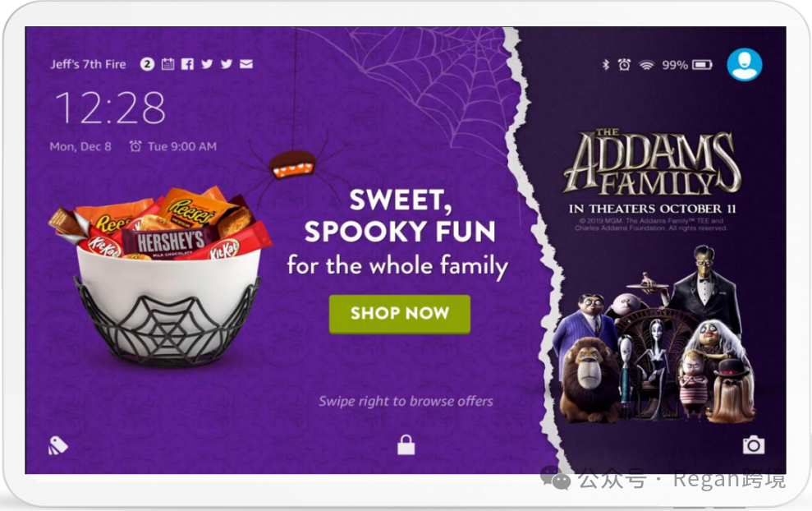Tap the Swipe right to browse offers text
Screen dimensions: 812x511
tap(406, 401)
